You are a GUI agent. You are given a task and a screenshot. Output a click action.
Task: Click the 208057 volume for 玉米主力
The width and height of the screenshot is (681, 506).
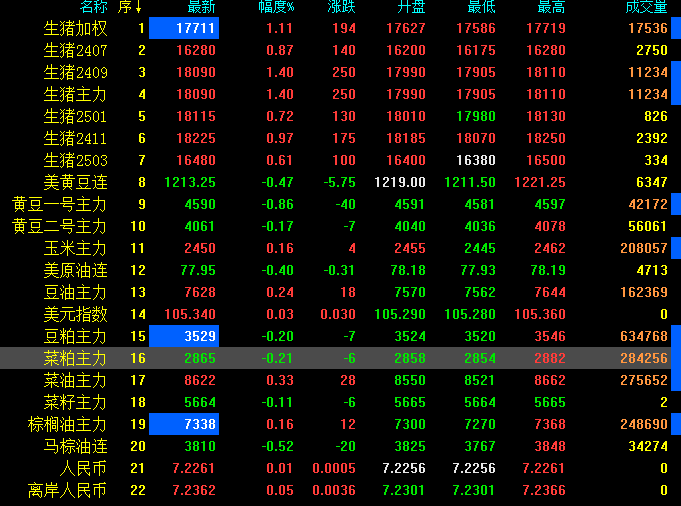coord(644,248)
